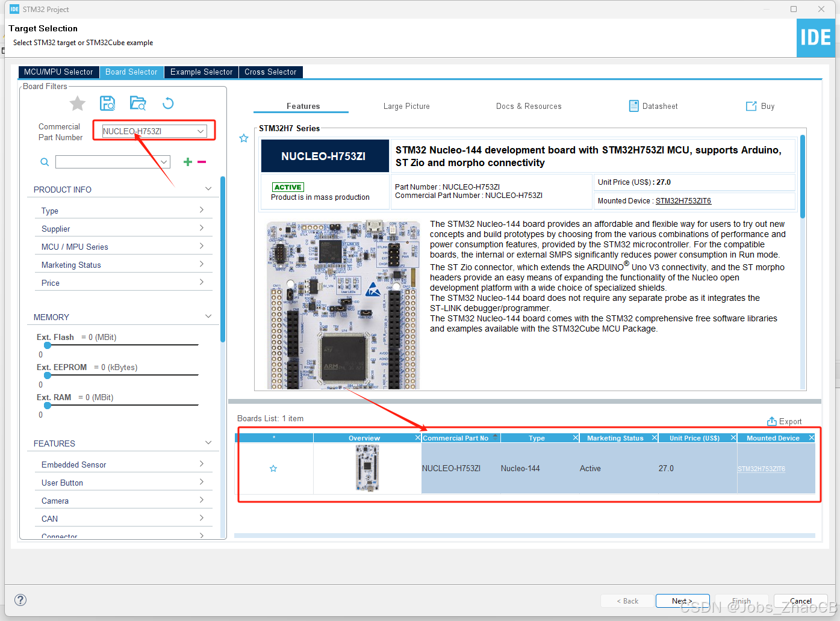Star the NUCLEO-H753ZI row in Boards List

click(273, 468)
